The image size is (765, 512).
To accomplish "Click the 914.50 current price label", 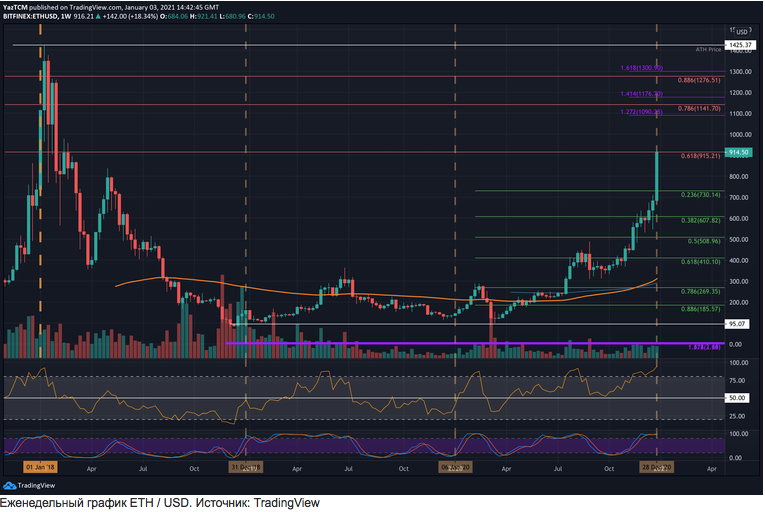I will 740,152.
